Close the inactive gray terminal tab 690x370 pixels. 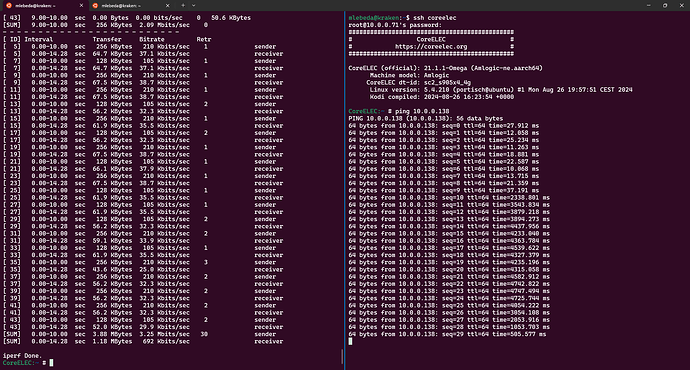(167, 6)
